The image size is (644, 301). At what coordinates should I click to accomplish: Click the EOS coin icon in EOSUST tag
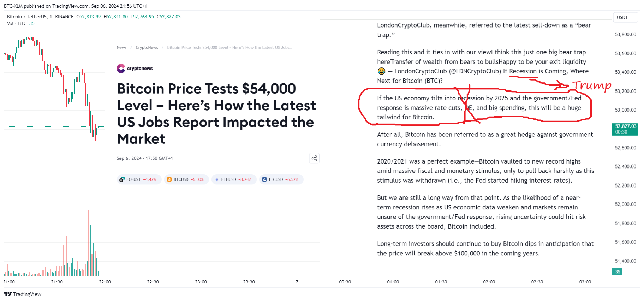tap(122, 179)
